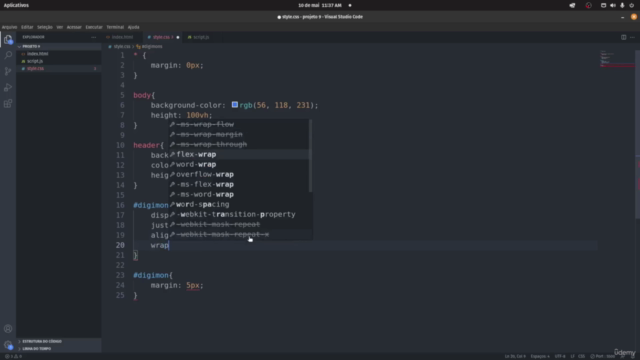Click the Port Live Server status entry
Image resolution: width=640 pixels, height=360 pixels.
tap(602, 356)
